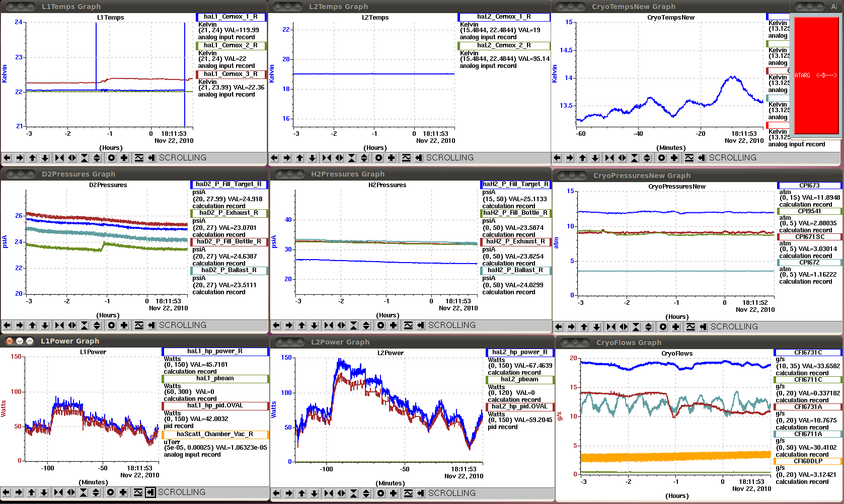Toggle scroll mode icon in D2Pressures Graph

(x=151, y=325)
